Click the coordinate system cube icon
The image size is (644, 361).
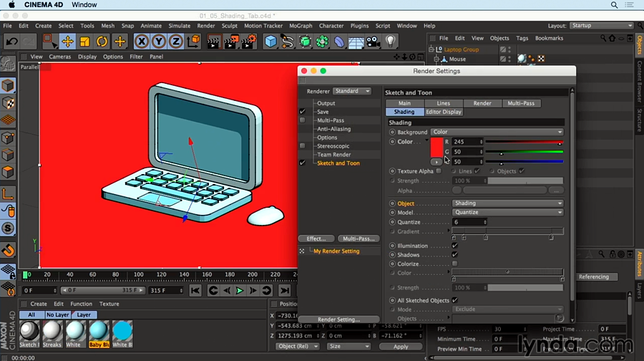click(x=193, y=42)
